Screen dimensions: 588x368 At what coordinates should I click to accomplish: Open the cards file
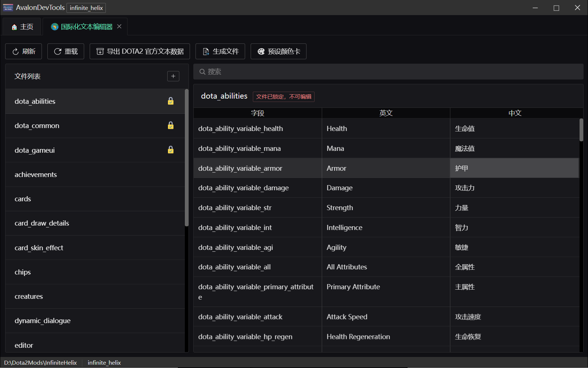95,199
